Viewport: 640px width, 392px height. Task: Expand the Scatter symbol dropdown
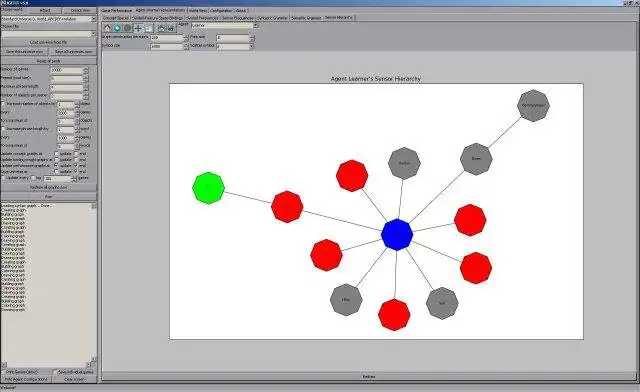pos(235,46)
